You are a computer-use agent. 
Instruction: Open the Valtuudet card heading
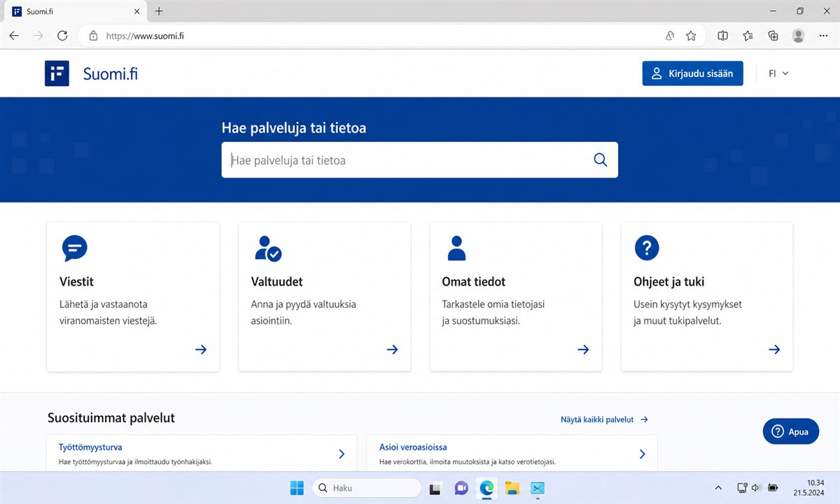click(x=276, y=281)
